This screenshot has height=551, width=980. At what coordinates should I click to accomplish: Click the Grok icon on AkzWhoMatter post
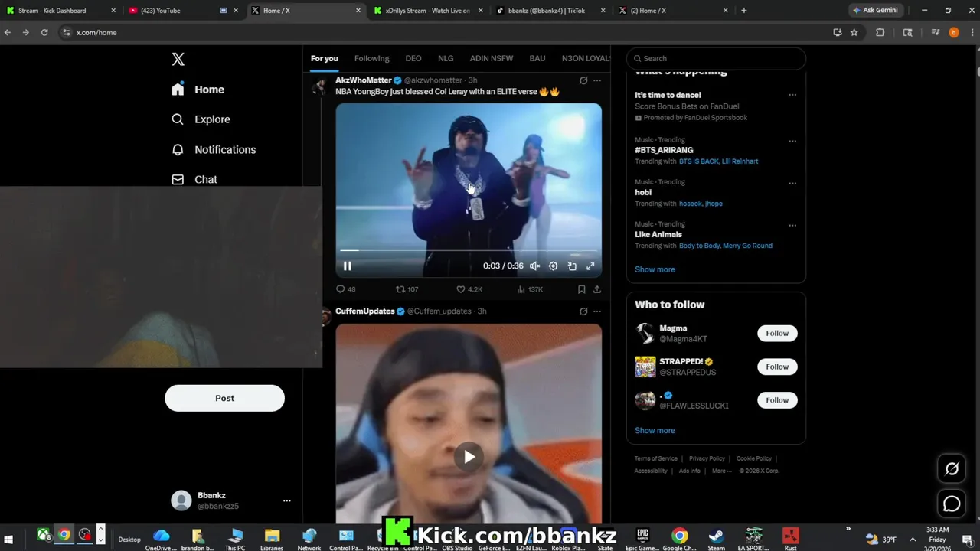[x=583, y=80]
